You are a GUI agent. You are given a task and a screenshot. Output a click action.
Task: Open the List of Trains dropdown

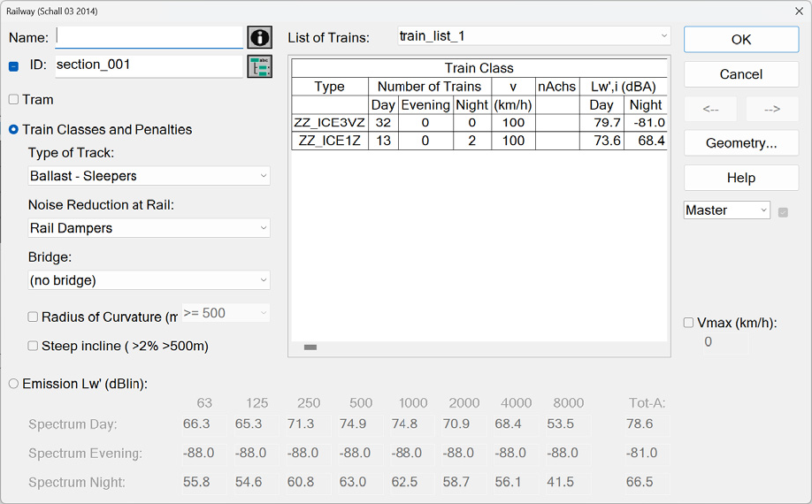click(x=534, y=36)
